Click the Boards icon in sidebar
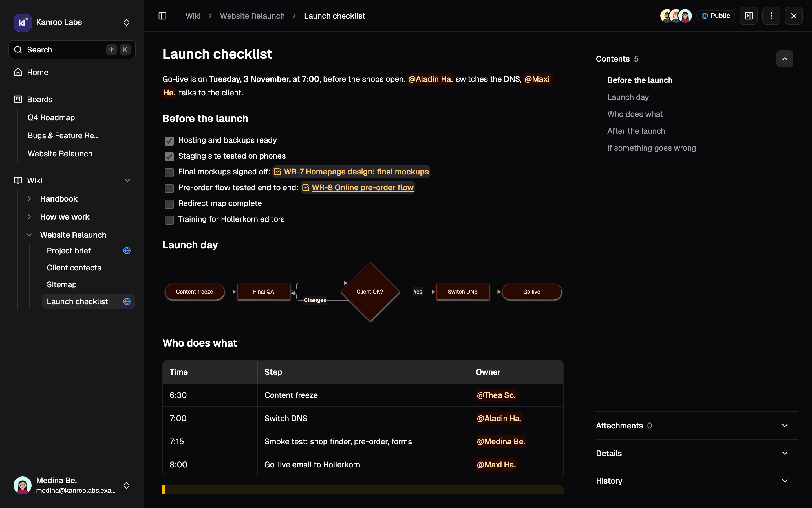812x508 pixels. click(x=18, y=99)
